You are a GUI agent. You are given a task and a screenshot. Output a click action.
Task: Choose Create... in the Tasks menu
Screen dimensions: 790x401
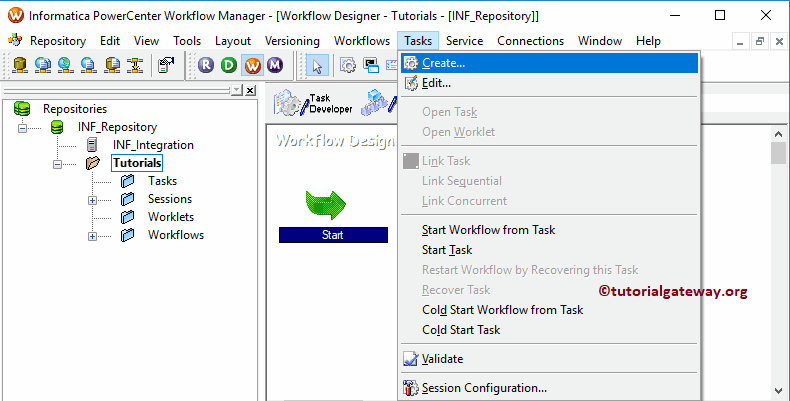[x=549, y=63]
